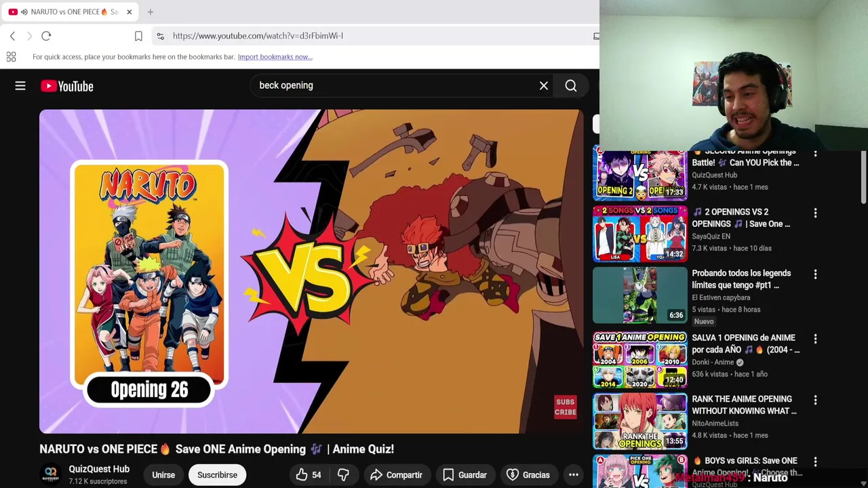Open QuizQuest Hub channel avatar
Image resolution: width=868 pixels, height=488 pixels.
(51, 474)
